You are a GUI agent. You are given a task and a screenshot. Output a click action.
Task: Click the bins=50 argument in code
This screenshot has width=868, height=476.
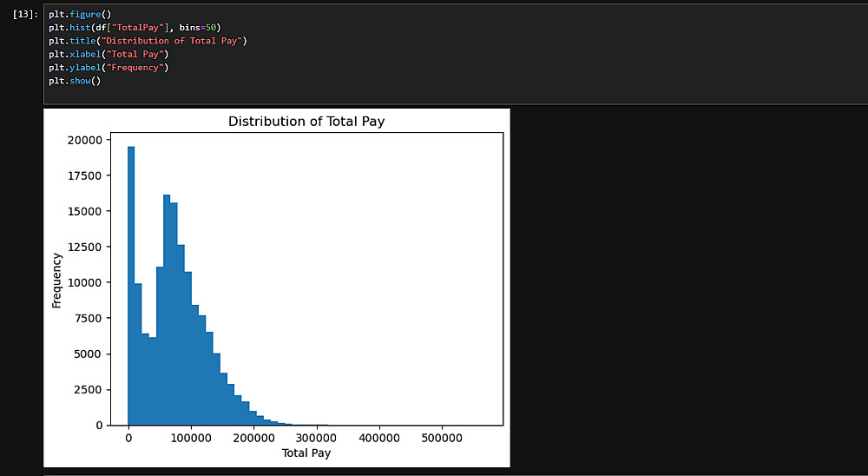click(198, 28)
